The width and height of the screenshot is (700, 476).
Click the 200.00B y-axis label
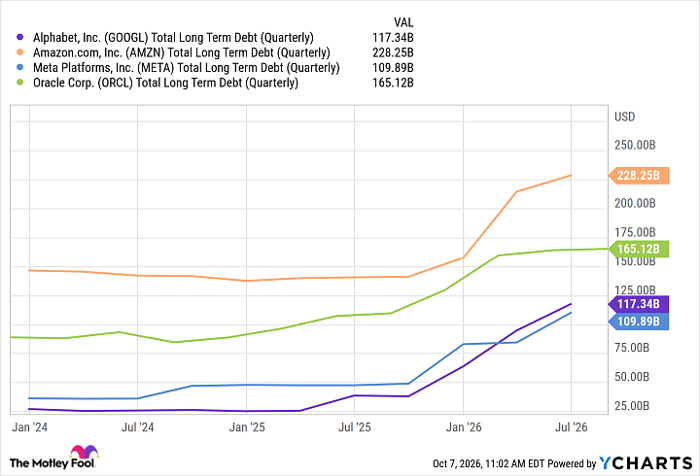635,203
